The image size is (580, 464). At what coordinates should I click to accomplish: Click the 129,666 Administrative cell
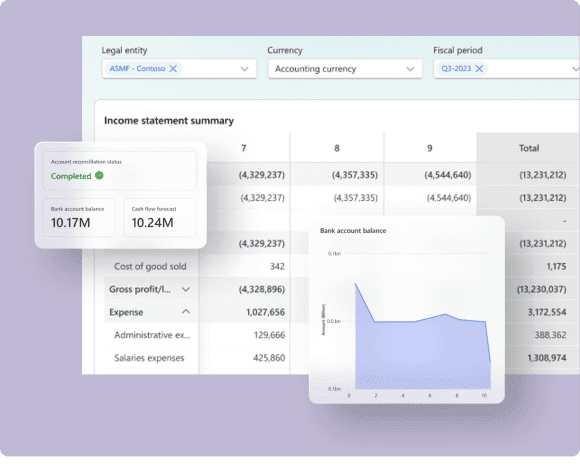[269, 335]
